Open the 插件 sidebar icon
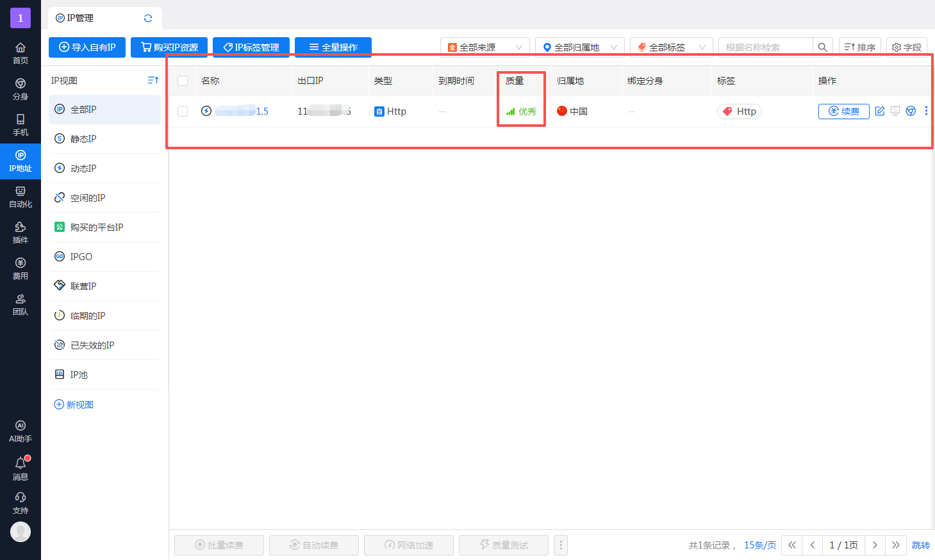 20,233
